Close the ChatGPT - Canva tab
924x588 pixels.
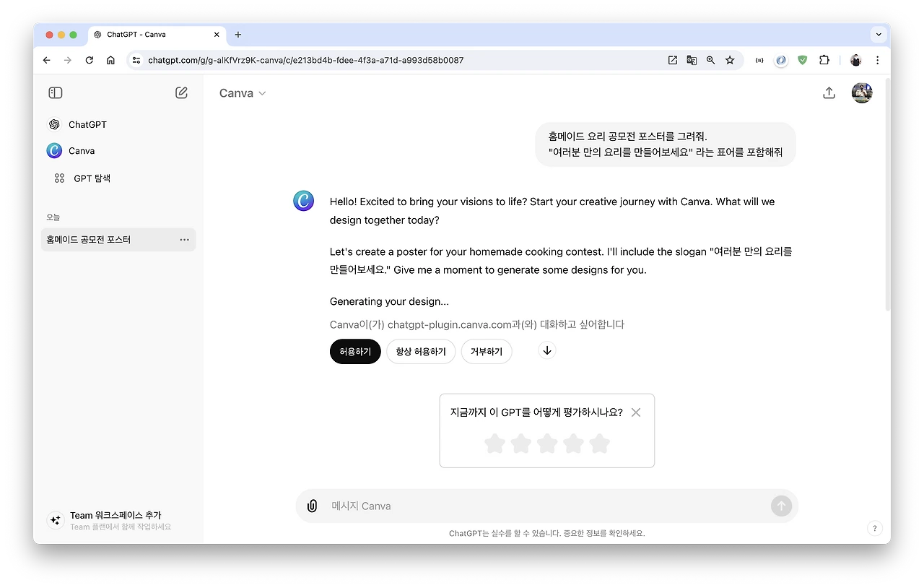tap(217, 35)
